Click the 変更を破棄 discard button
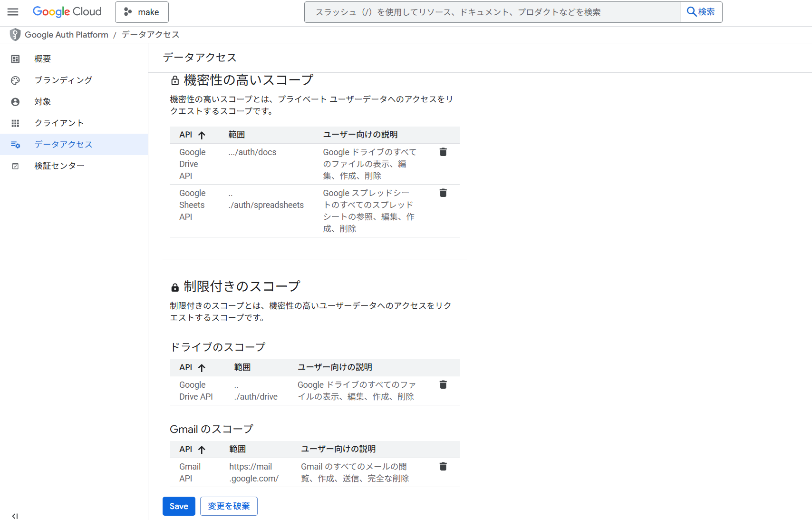Image resolution: width=812 pixels, height=520 pixels. [229, 506]
